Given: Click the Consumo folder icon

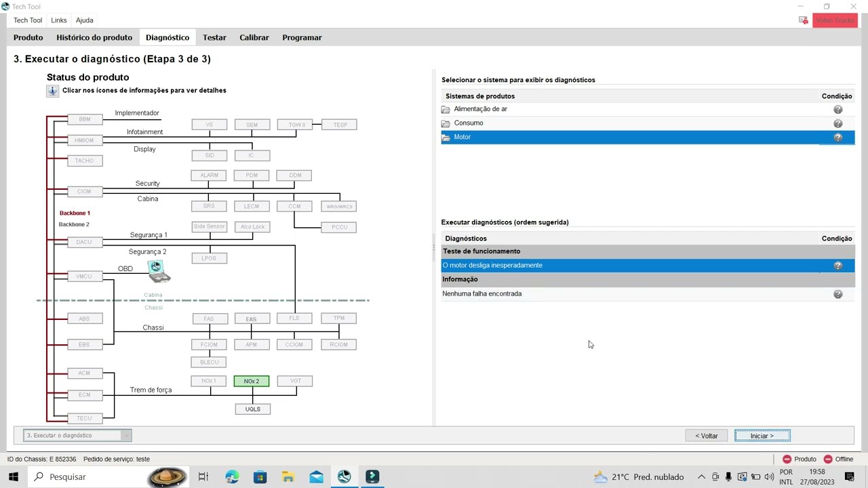Looking at the screenshot, I should point(446,123).
